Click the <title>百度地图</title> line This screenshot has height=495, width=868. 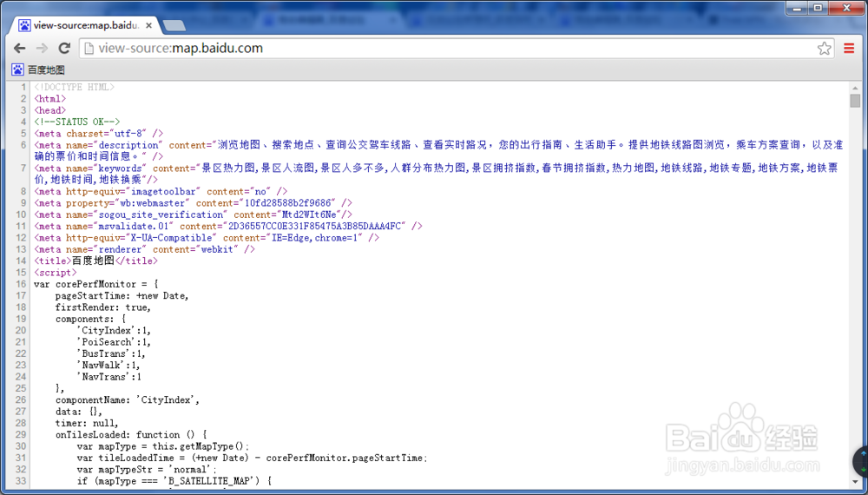95,261
